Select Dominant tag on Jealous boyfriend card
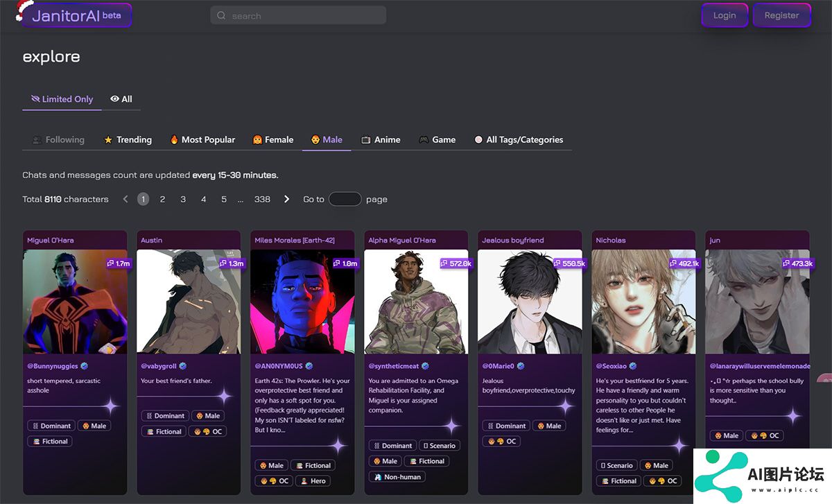Image resolution: width=832 pixels, height=504 pixels. tap(505, 426)
